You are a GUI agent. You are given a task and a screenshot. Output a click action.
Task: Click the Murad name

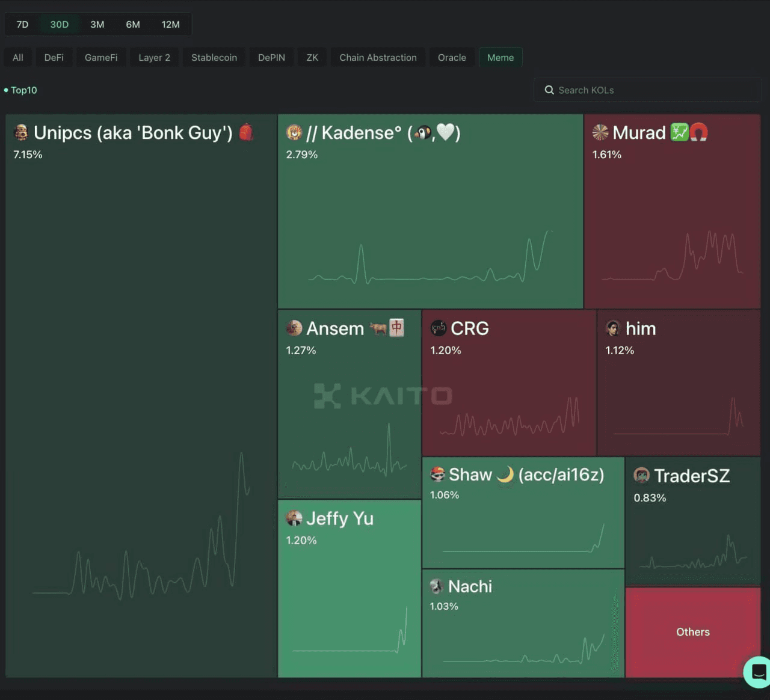(639, 133)
